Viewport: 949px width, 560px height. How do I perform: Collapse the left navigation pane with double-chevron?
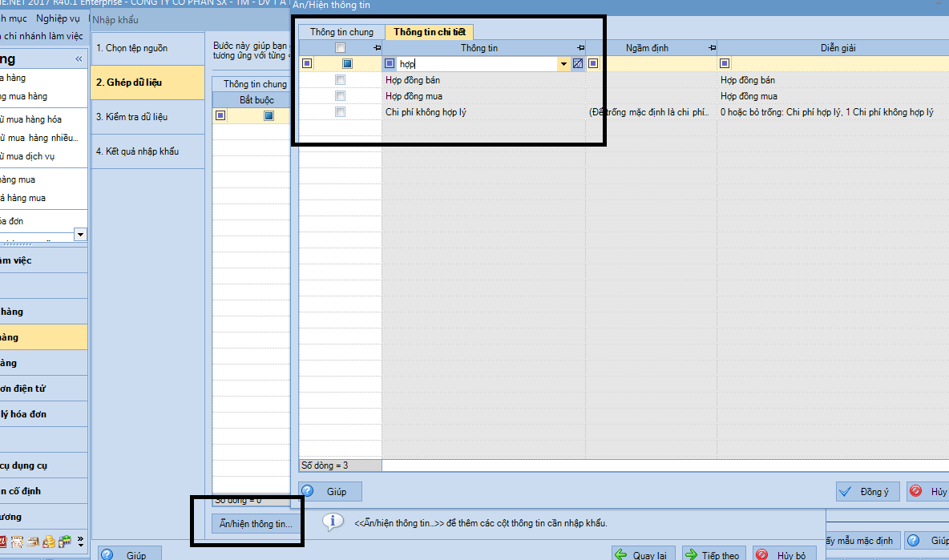79,58
